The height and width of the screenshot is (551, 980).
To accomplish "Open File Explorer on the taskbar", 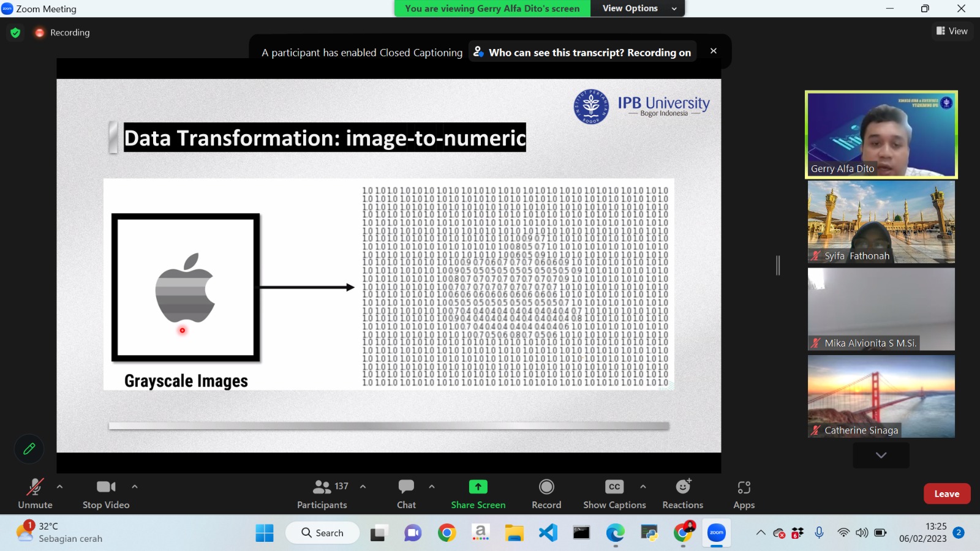I will (514, 533).
